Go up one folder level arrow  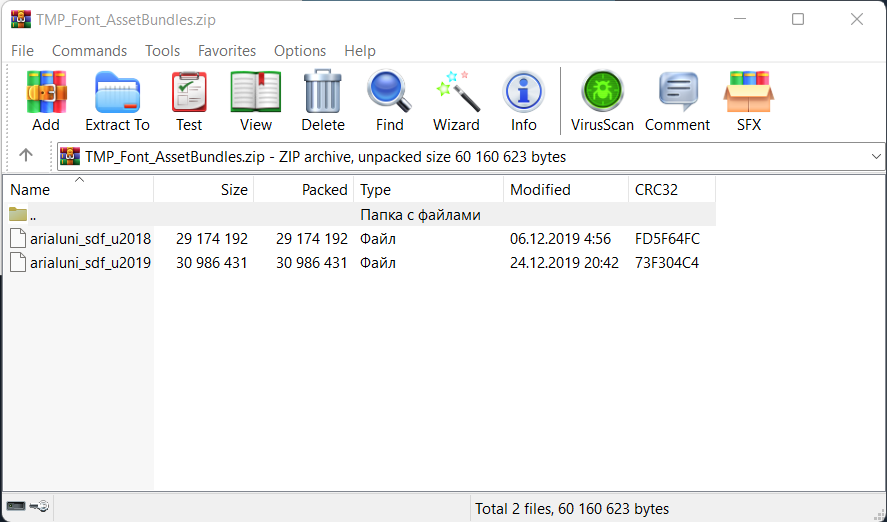point(26,155)
